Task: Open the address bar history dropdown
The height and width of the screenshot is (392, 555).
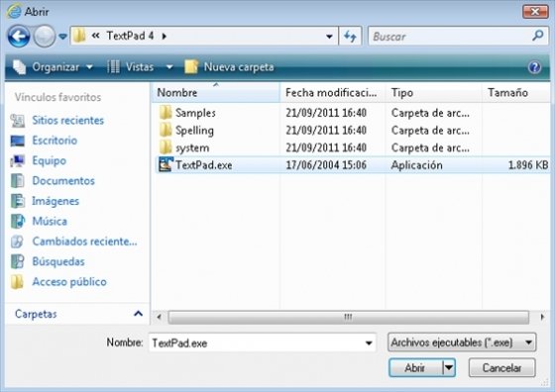Action: coord(329,37)
